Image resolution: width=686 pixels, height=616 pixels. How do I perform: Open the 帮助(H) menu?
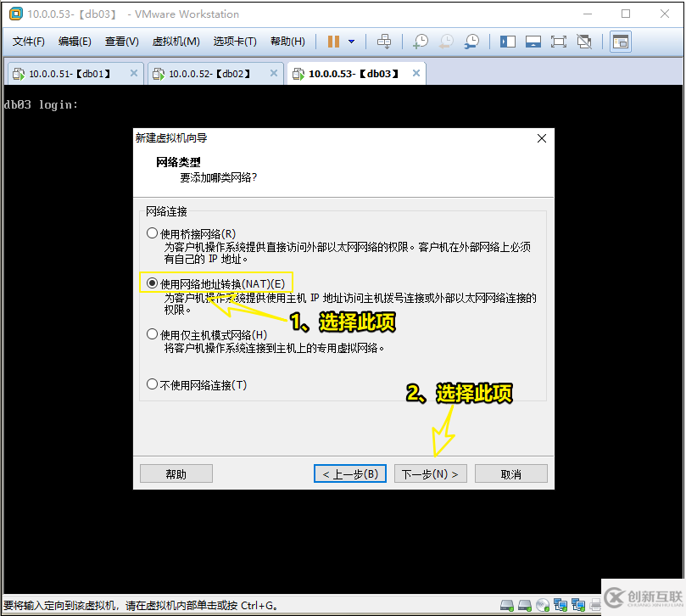tap(287, 42)
